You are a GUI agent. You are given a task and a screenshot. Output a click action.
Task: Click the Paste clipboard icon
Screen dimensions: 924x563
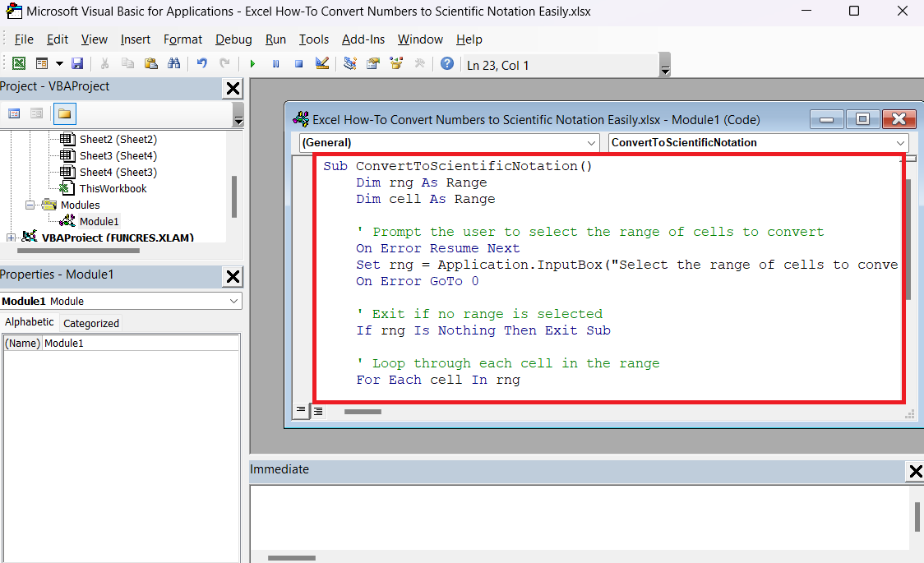[x=151, y=63]
